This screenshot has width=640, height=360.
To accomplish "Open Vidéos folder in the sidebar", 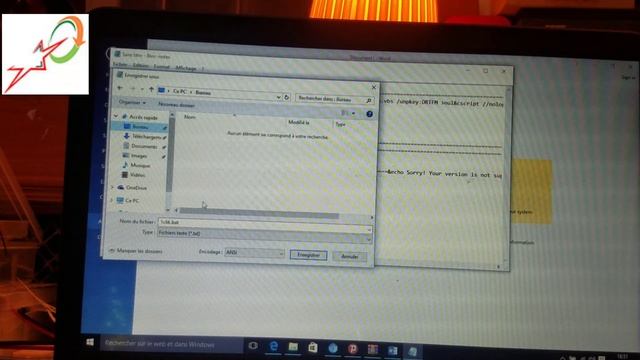I will 138,175.
